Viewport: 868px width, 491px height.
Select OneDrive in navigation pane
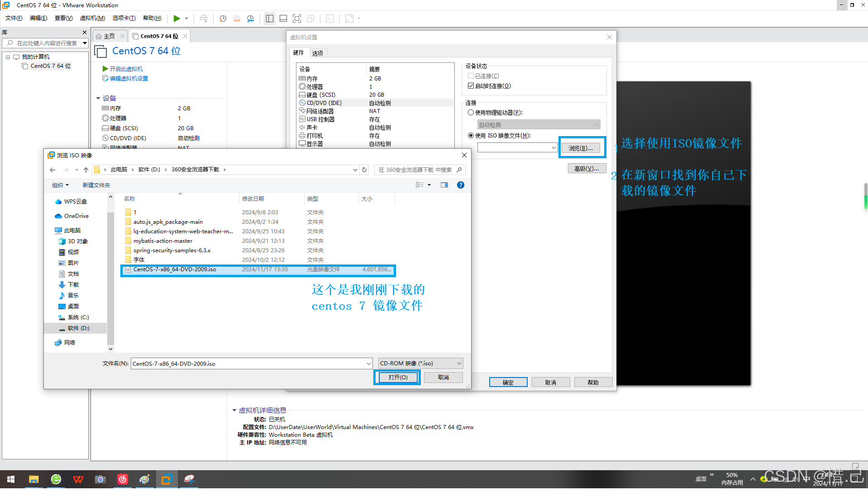click(72, 216)
